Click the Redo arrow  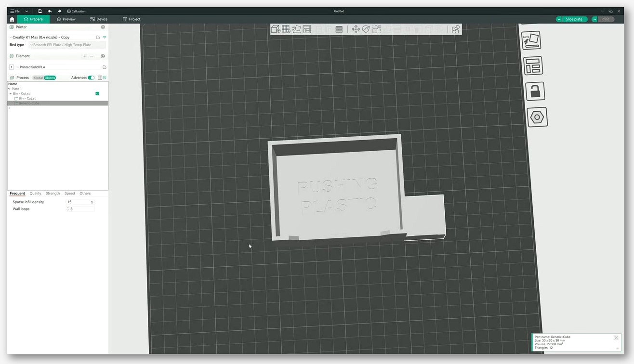point(59,11)
